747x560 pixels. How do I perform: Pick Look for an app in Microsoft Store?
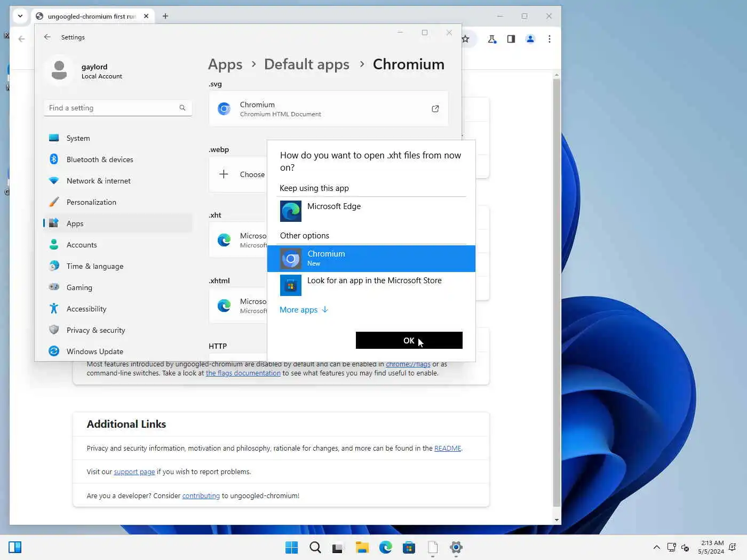[x=371, y=285]
